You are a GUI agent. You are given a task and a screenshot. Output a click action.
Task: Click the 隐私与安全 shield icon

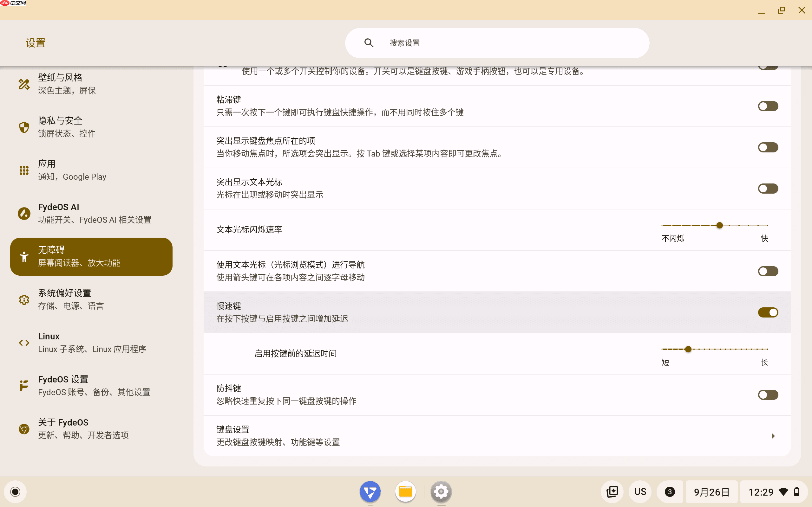point(24,127)
